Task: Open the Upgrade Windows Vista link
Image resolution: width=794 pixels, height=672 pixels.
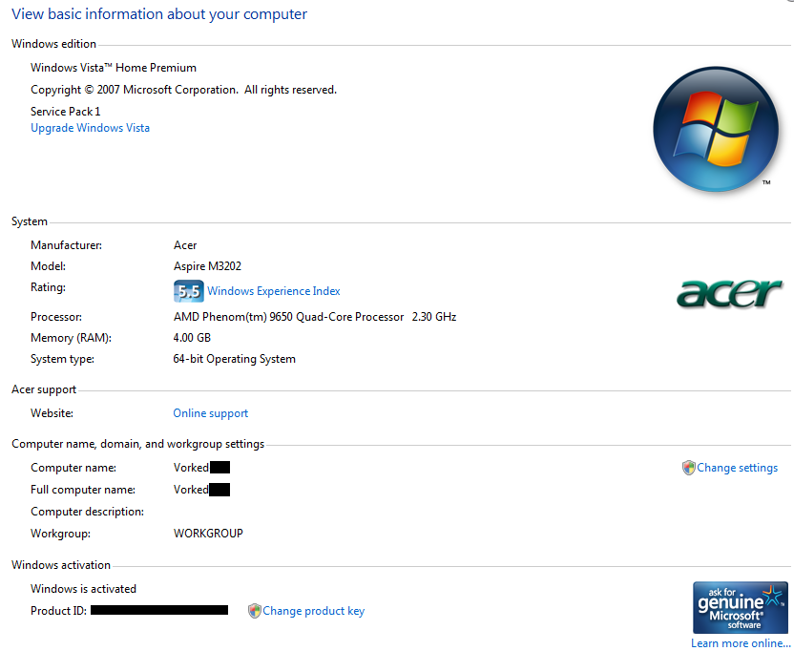Action: (x=90, y=128)
